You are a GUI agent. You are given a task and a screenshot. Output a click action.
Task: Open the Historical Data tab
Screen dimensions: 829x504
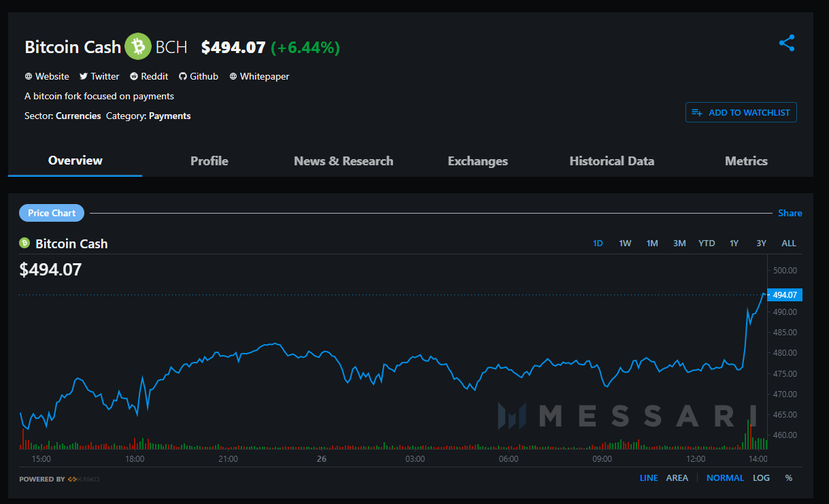coord(612,161)
